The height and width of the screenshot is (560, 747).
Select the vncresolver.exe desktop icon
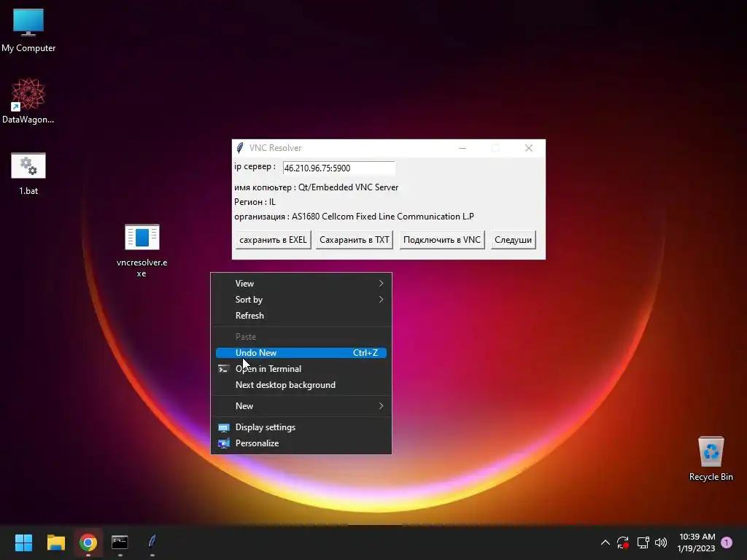coord(142,250)
